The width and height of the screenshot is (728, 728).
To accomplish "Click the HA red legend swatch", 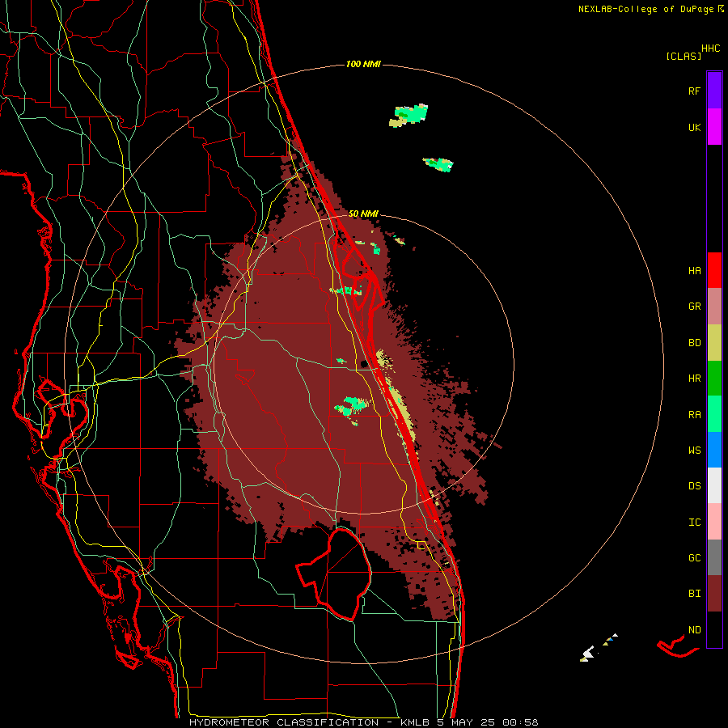I will click(x=714, y=270).
